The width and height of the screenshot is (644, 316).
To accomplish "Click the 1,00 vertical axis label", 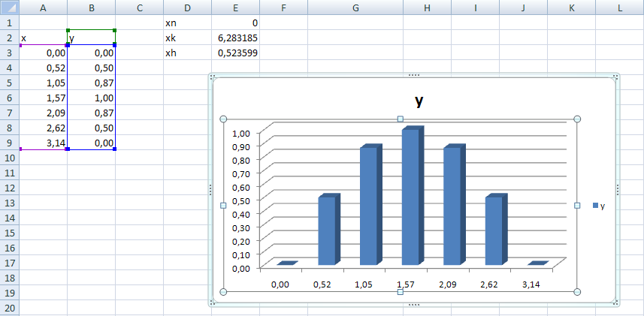I will [x=241, y=133].
